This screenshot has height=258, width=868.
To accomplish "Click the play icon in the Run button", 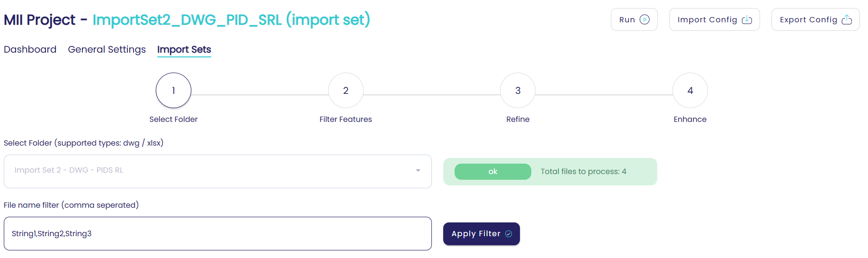I will pyautogui.click(x=644, y=19).
